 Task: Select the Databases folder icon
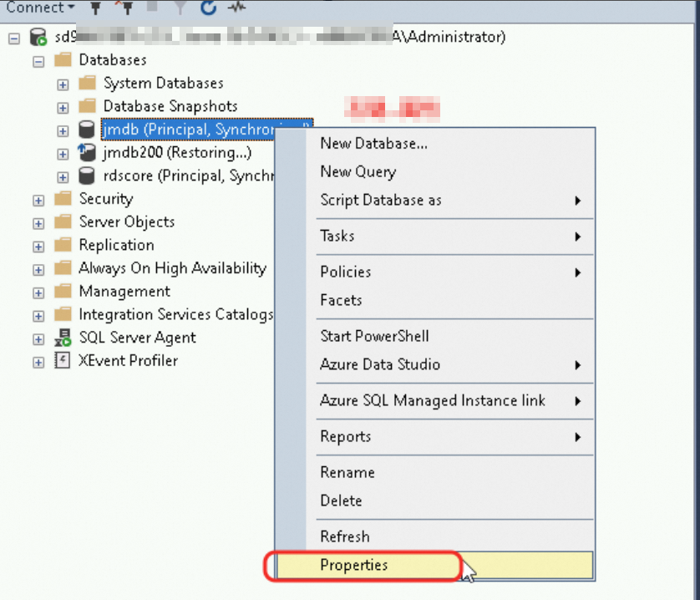point(63,60)
